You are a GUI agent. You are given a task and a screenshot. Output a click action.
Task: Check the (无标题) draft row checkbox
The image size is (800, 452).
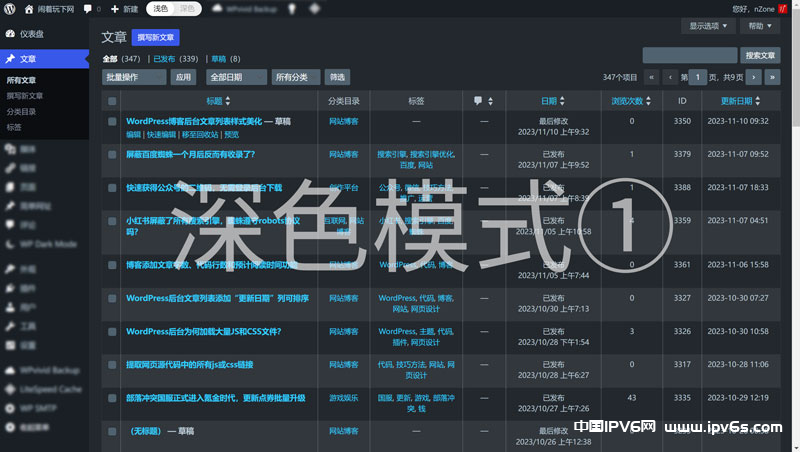pos(112,431)
